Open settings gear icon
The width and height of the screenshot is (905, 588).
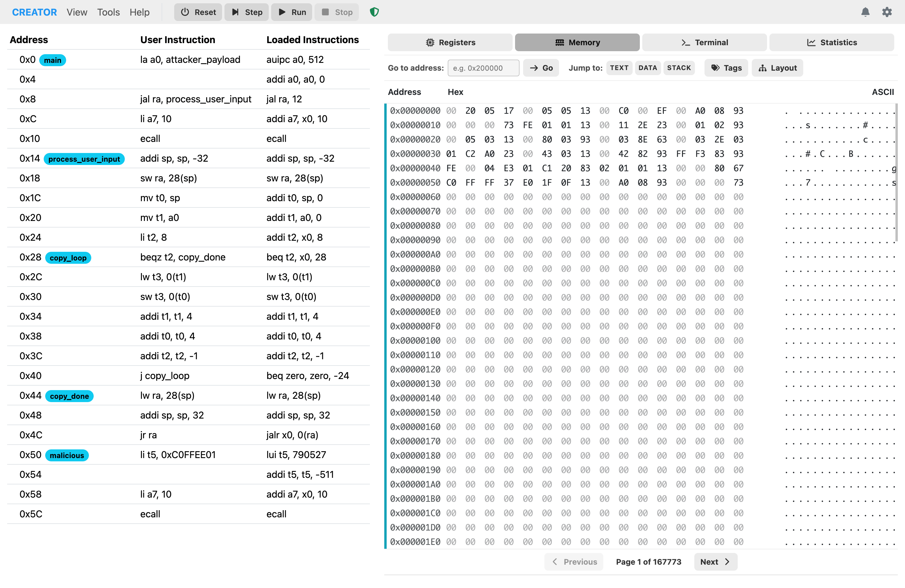coord(887,12)
